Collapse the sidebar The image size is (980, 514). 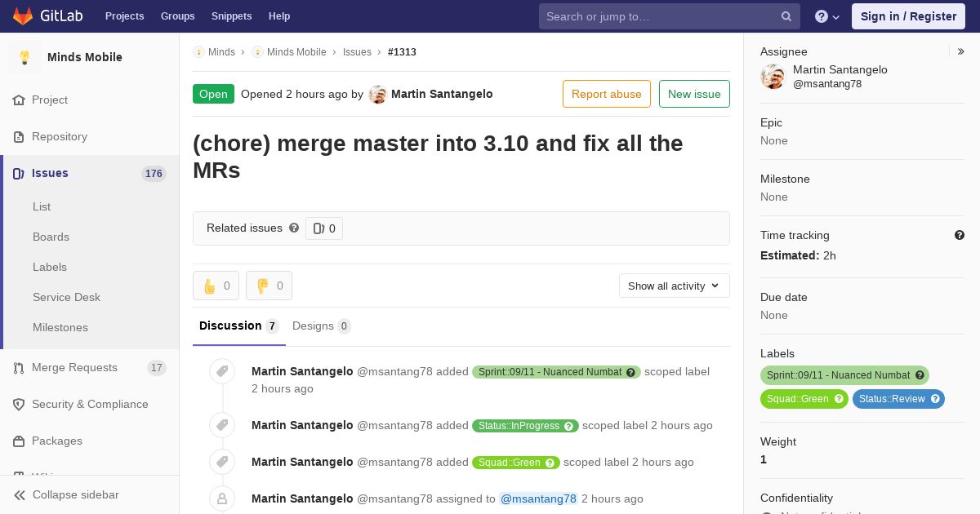click(90, 494)
